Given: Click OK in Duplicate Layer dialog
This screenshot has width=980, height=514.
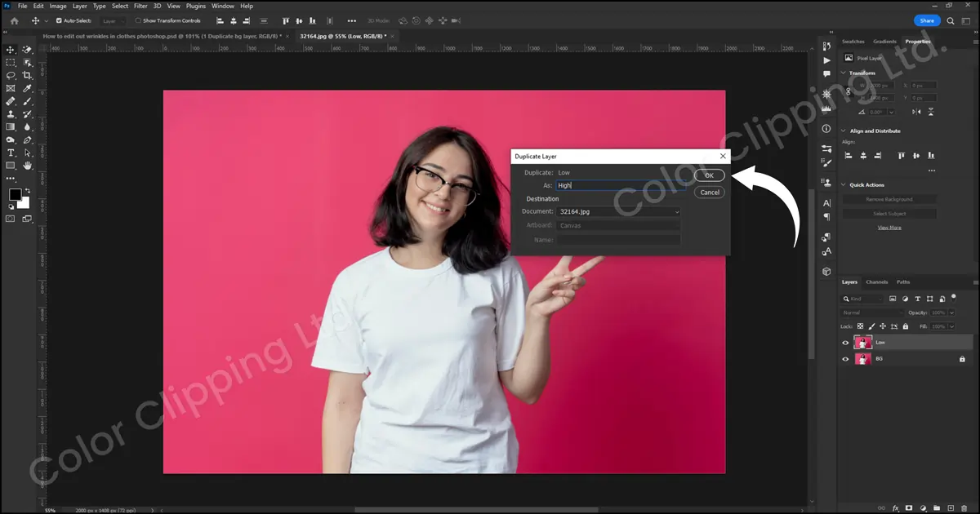Looking at the screenshot, I should [x=710, y=175].
